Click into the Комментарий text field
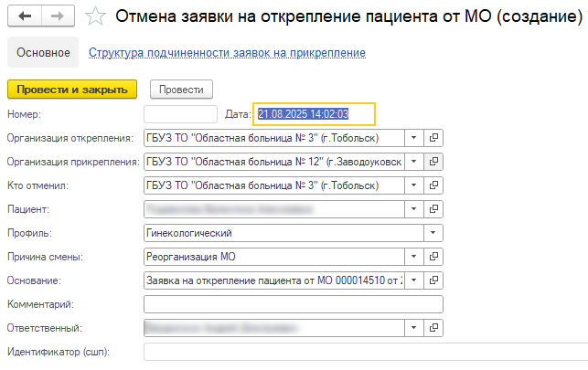This screenshot has width=588, height=370. (293, 304)
